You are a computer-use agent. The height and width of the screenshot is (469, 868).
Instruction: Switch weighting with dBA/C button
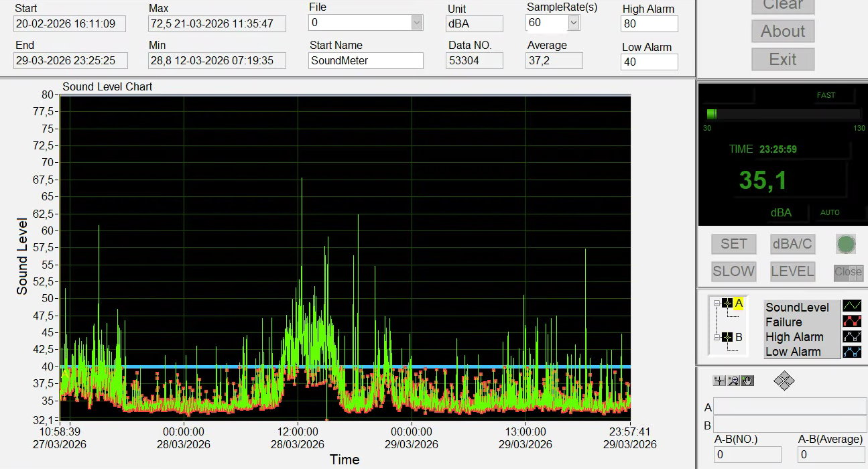pyautogui.click(x=792, y=245)
